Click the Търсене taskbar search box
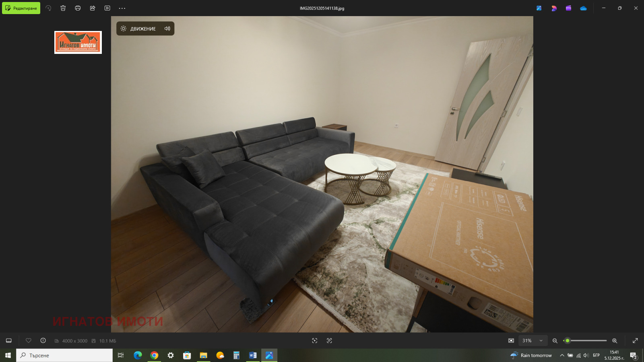Screen dimensions: 644x362 [64, 355]
